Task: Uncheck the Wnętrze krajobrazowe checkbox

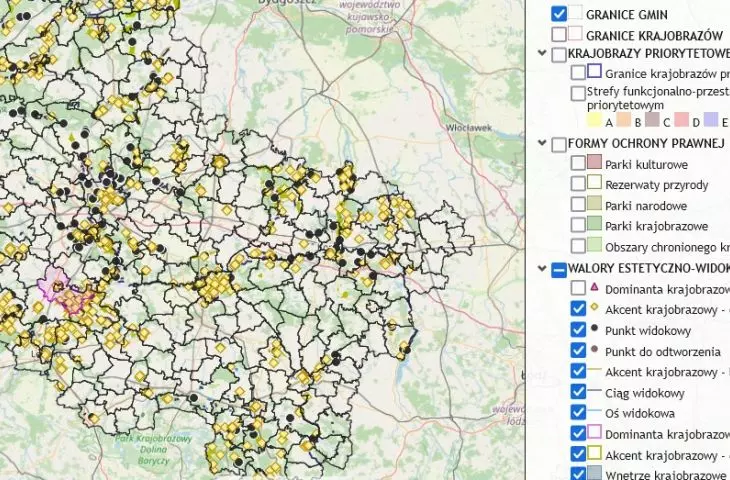Action: tap(578, 474)
